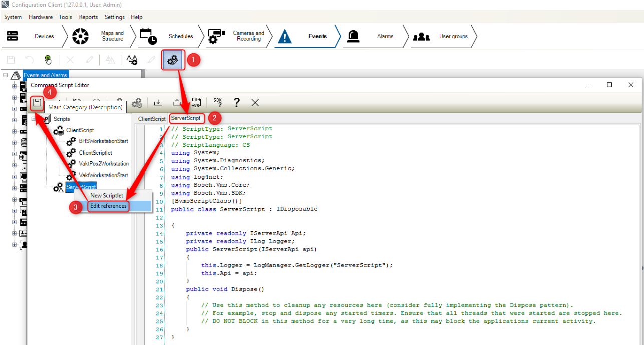
Task: Open SDK help icon
Action: 218,103
